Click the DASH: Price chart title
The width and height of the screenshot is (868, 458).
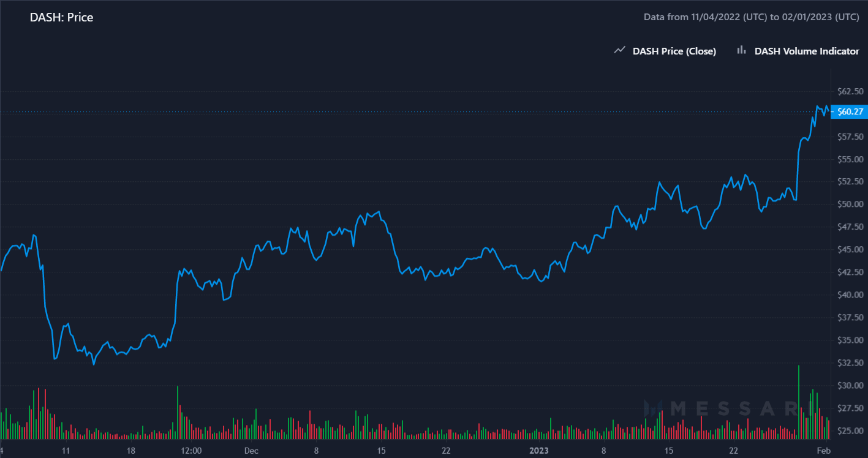tap(62, 17)
